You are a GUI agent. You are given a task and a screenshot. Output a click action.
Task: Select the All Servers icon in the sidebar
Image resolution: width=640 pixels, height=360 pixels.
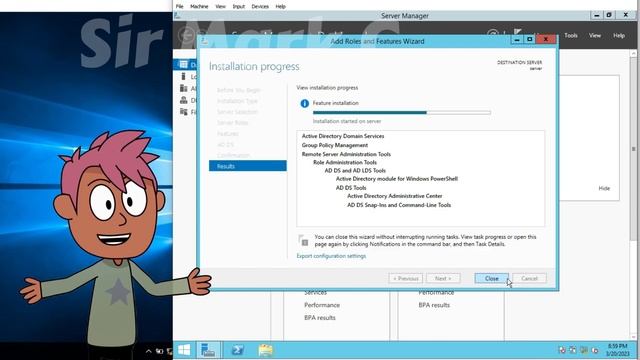pyautogui.click(x=184, y=88)
